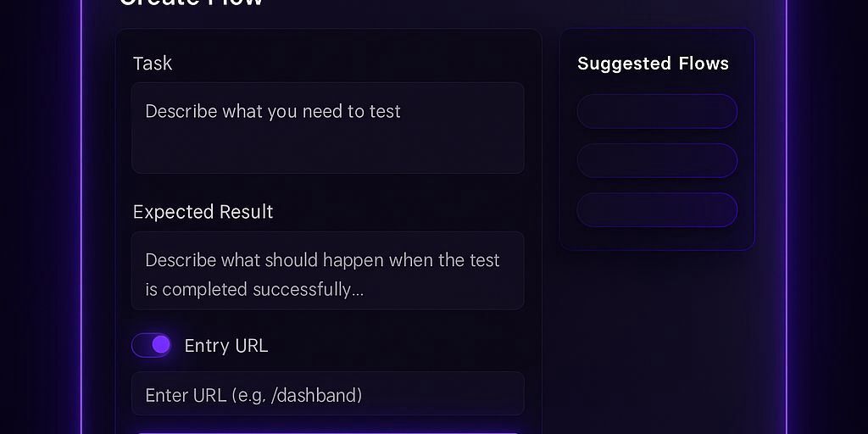Click the "Expected Result" field label
Image resolution: width=868 pixels, height=434 pixels.
pos(203,212)
